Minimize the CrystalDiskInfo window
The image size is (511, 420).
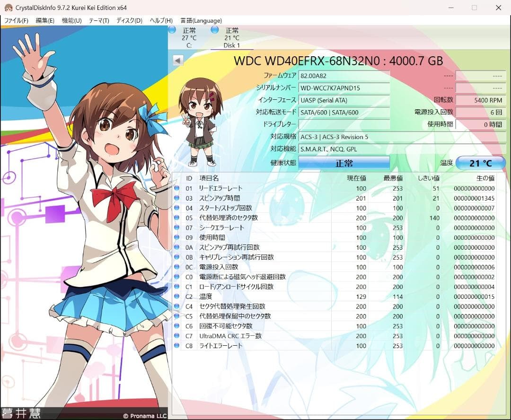(x=451, y=8)
